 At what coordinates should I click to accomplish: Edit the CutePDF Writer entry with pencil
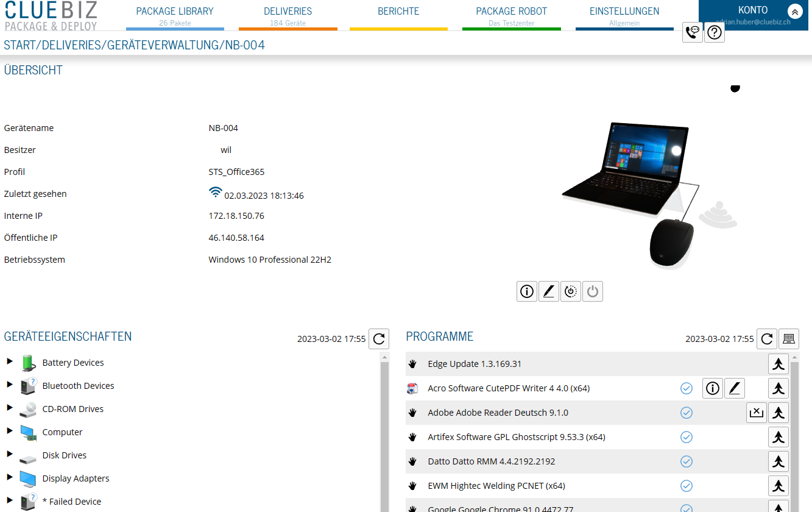point(735,388)
